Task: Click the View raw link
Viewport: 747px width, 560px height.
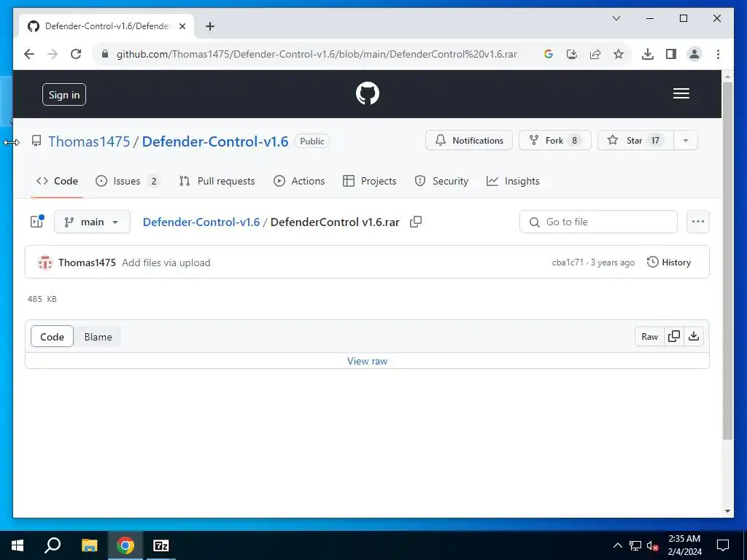Action: pos(368,362)
